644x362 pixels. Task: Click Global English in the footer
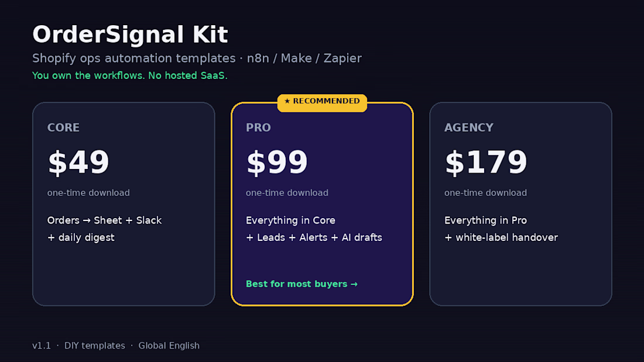click(x=169, y=346)
